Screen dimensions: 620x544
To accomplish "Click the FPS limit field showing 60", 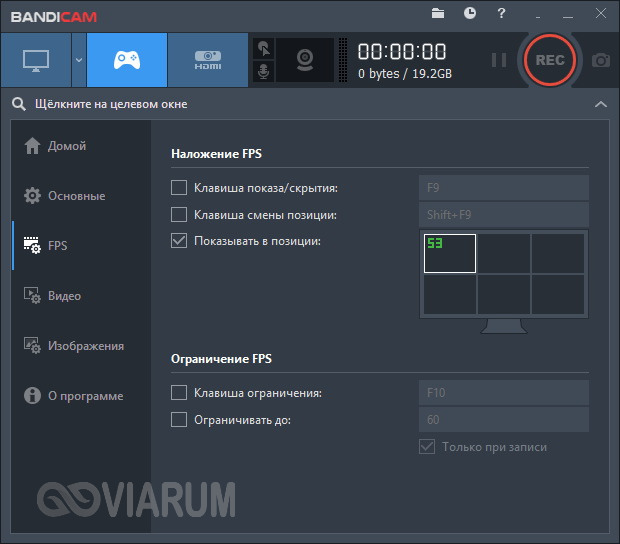I will [504, 419].
